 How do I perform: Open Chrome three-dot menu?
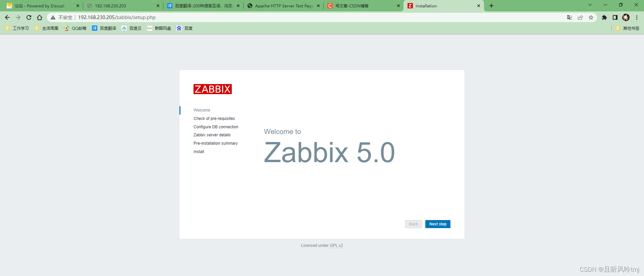pos(637,17)
